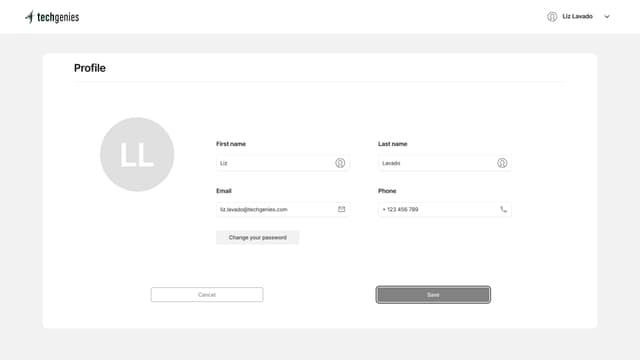
Task: Click the First name label
Action: (231, 144)
